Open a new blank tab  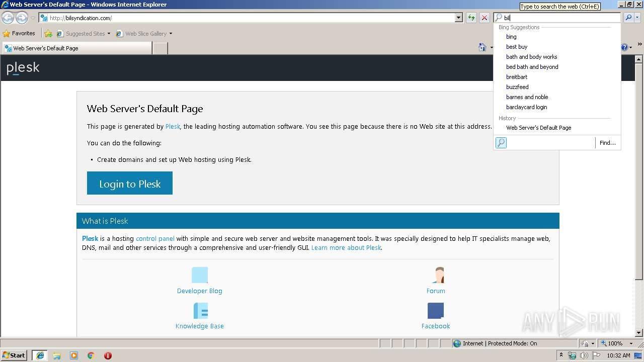click(160, 48)
